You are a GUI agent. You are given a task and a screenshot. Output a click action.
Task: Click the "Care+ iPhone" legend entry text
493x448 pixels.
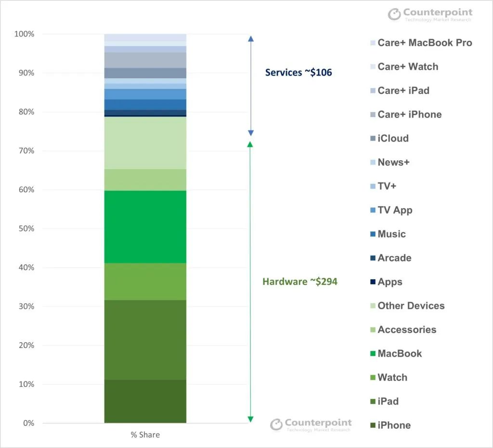coord(409,115)
